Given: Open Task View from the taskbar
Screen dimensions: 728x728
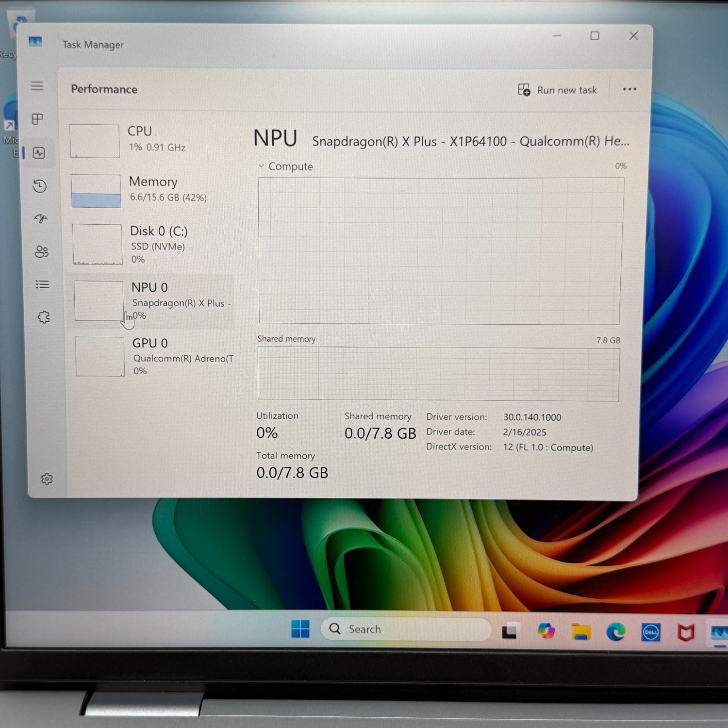Looking at the screenshot, I should [511, 631].
